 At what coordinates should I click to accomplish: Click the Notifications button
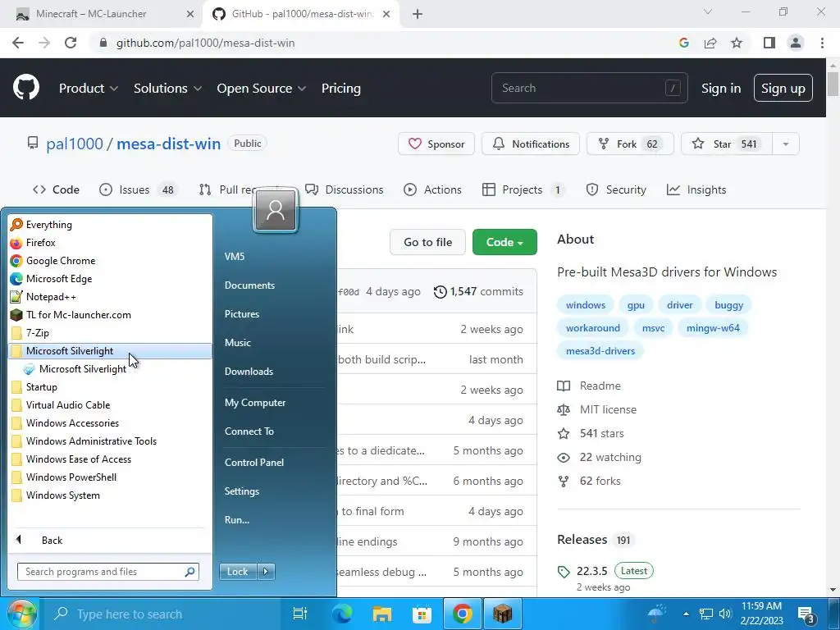(x=531, y=144)
